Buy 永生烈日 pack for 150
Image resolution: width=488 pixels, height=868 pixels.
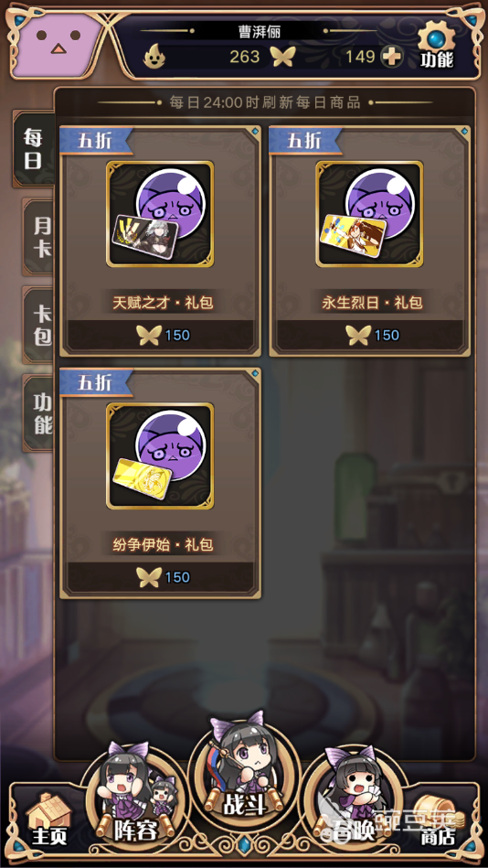[x=369, y=335]
